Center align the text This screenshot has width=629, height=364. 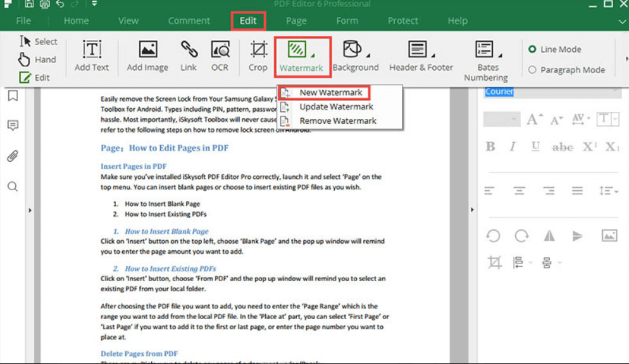(x=519, y=191)
